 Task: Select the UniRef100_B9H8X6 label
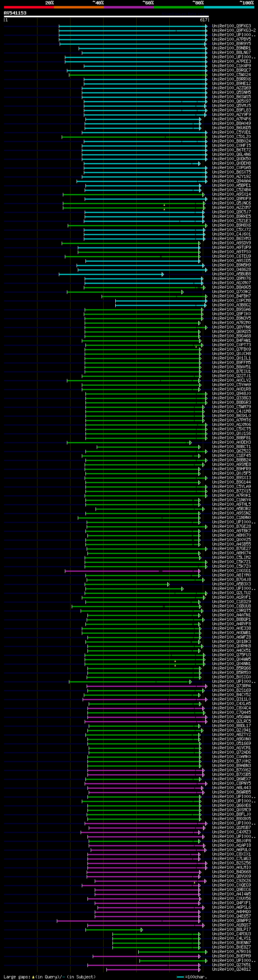point(231,225)
